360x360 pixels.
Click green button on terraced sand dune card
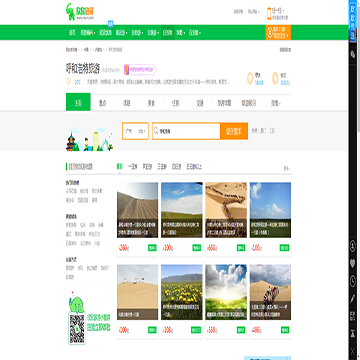152,248
